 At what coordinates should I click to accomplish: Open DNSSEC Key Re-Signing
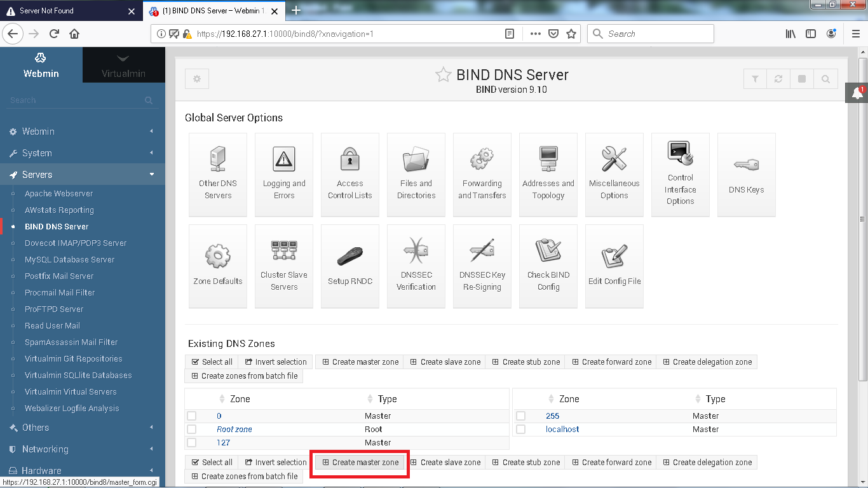(x=482, y=266)
